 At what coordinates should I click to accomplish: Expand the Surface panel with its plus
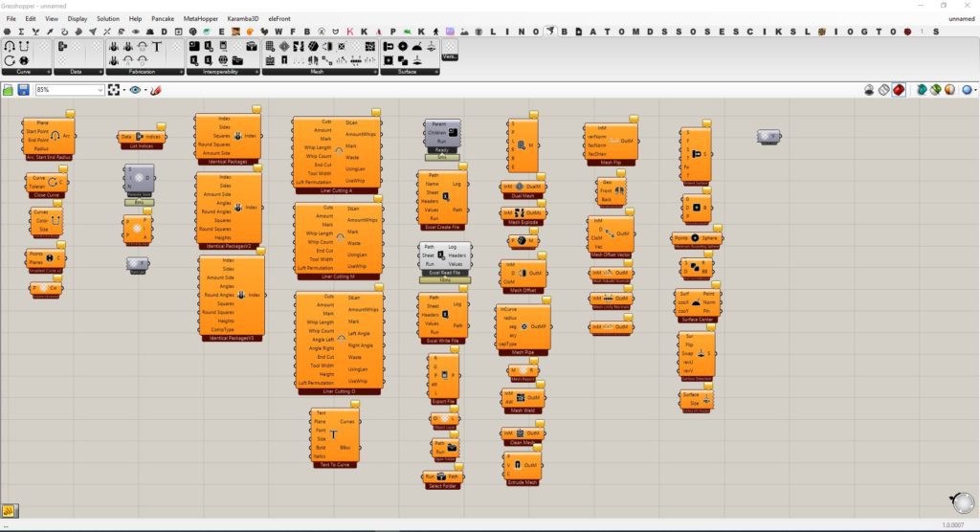(x=436, y=72)
